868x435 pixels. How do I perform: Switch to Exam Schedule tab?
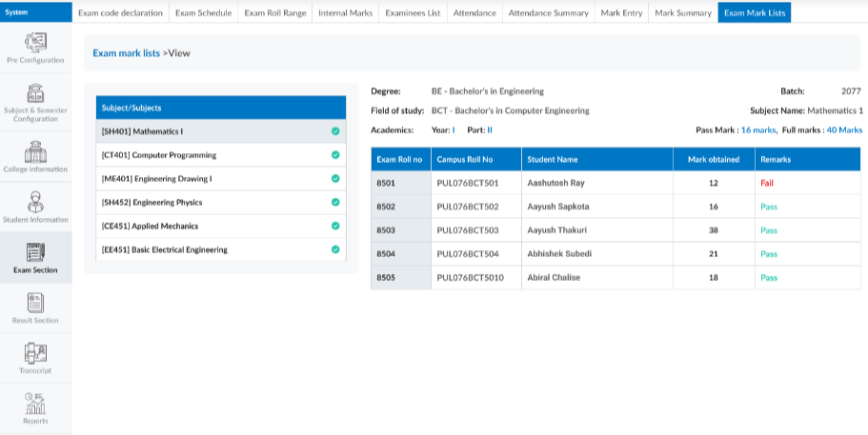(x=204, y=12)
